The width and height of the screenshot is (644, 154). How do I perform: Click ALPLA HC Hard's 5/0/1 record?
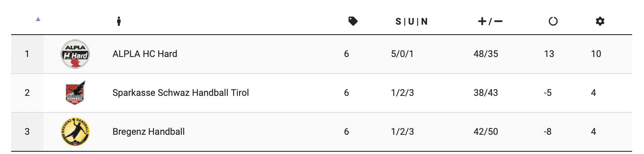tap(402, 54)
